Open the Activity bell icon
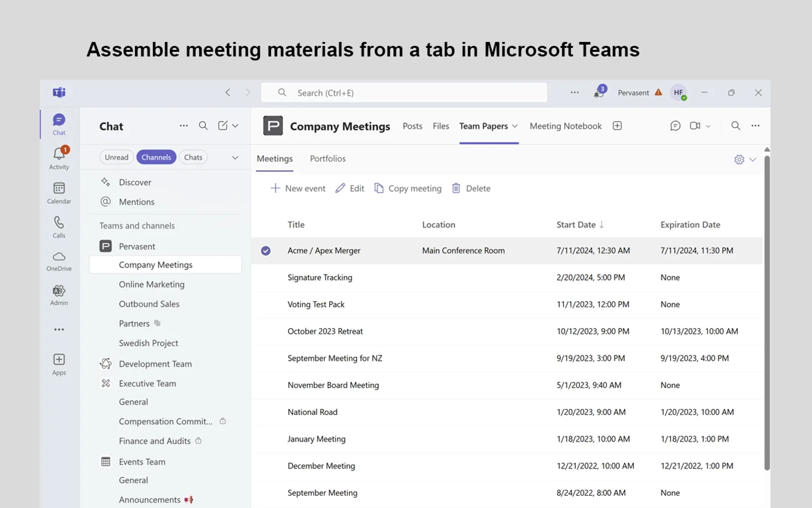The image size is (812, 508). pos(59,158)
